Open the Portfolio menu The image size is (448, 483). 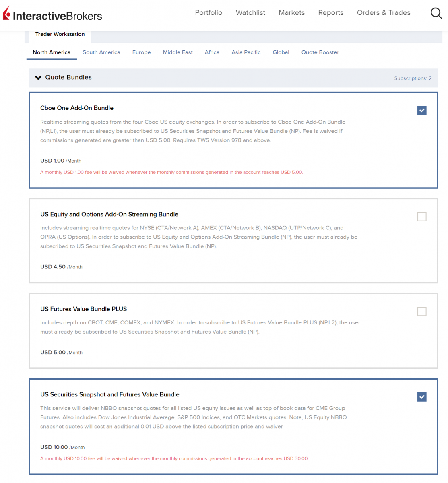point(209,13)
